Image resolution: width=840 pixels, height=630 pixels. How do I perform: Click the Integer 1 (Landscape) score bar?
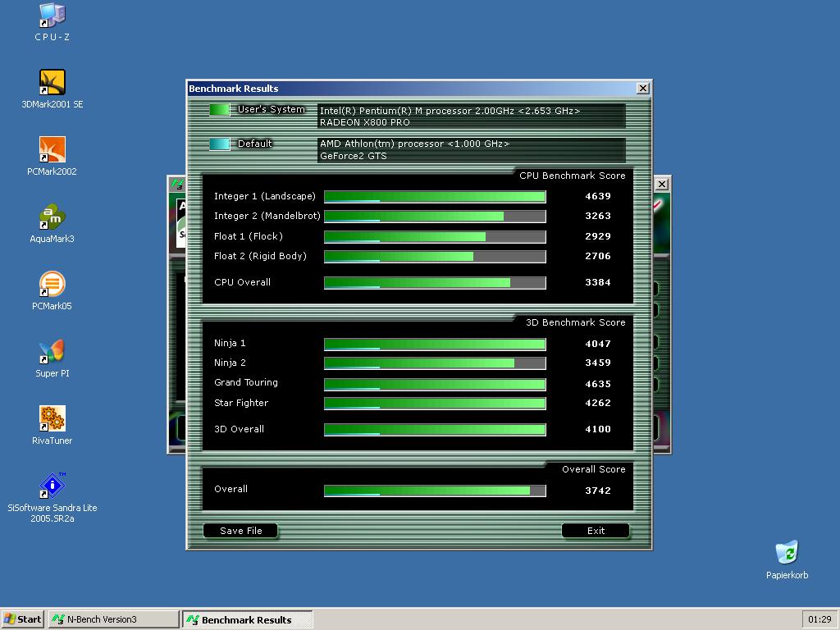pyautogui.click(x=435, y=197)
